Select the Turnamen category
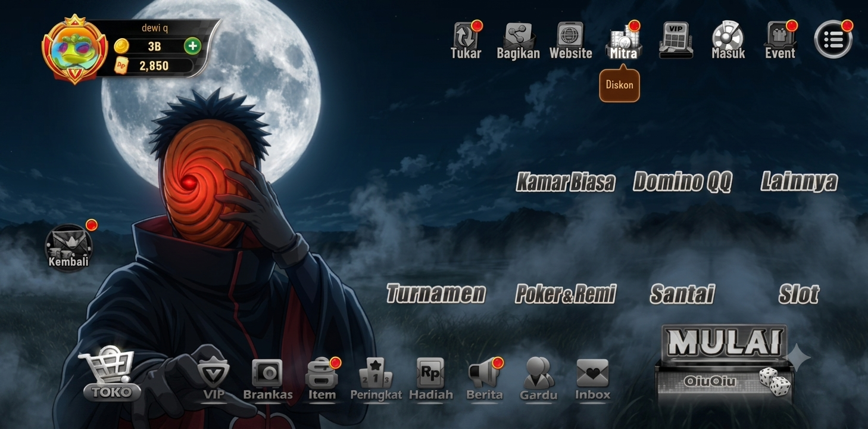868x429 pixels. pyautogui.click(x=436, y=294)
